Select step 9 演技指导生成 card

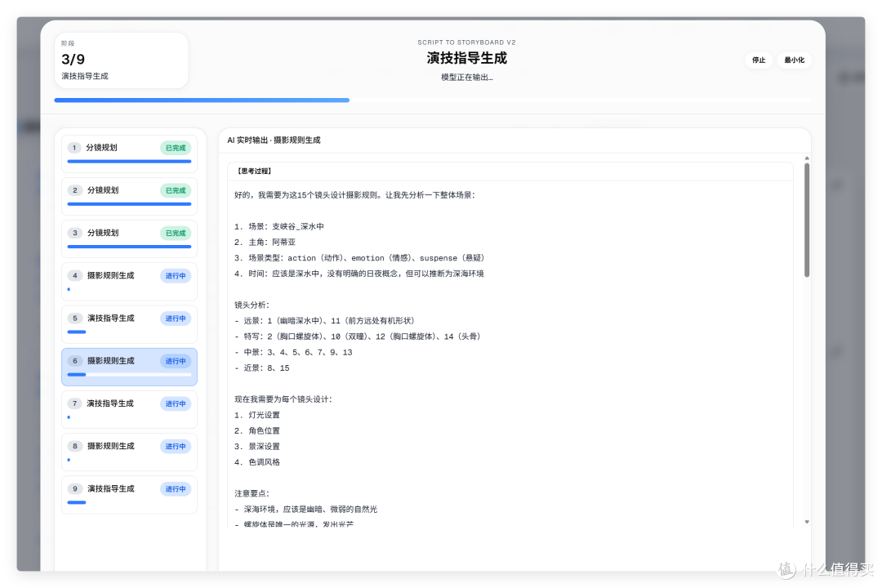point(129,495)
